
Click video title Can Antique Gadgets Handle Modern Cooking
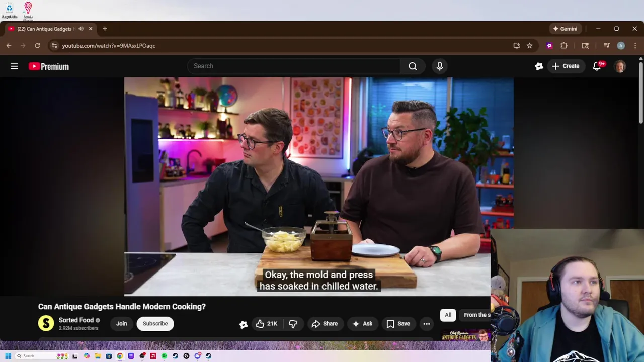(122, 306)
